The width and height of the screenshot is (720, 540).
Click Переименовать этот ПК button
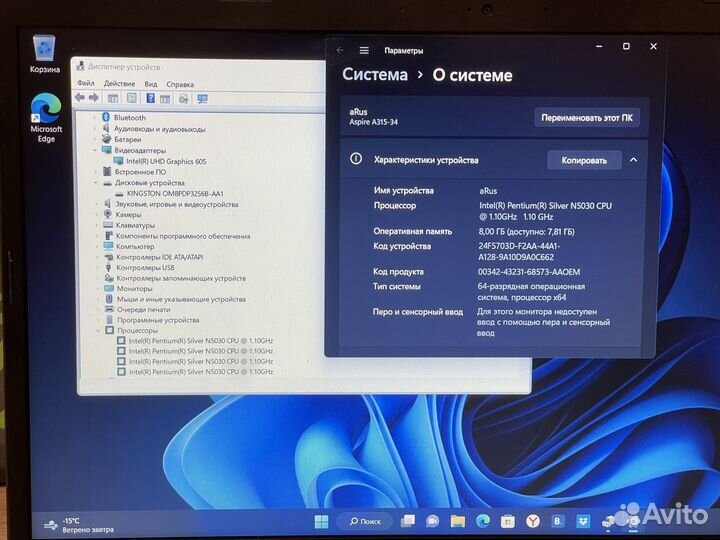(587, 118)
